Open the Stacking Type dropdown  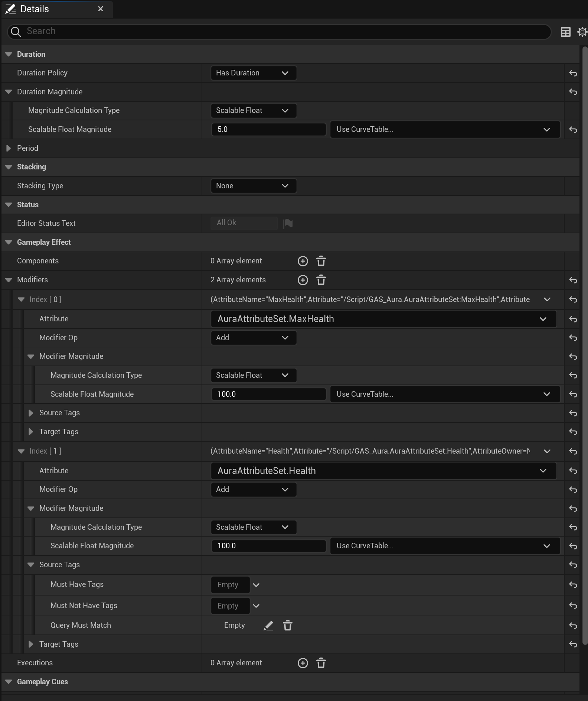click(253, 186)
